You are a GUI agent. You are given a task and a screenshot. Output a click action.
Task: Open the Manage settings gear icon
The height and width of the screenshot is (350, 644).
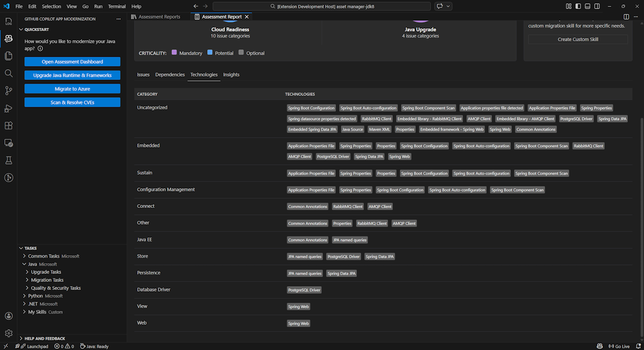click(x=9, y=333)
